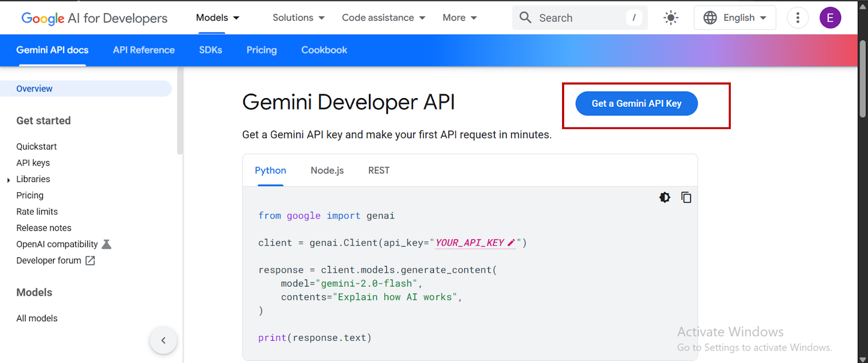
Task: Switch to the Node.js code tab
Action: click(x=327, y=171)
